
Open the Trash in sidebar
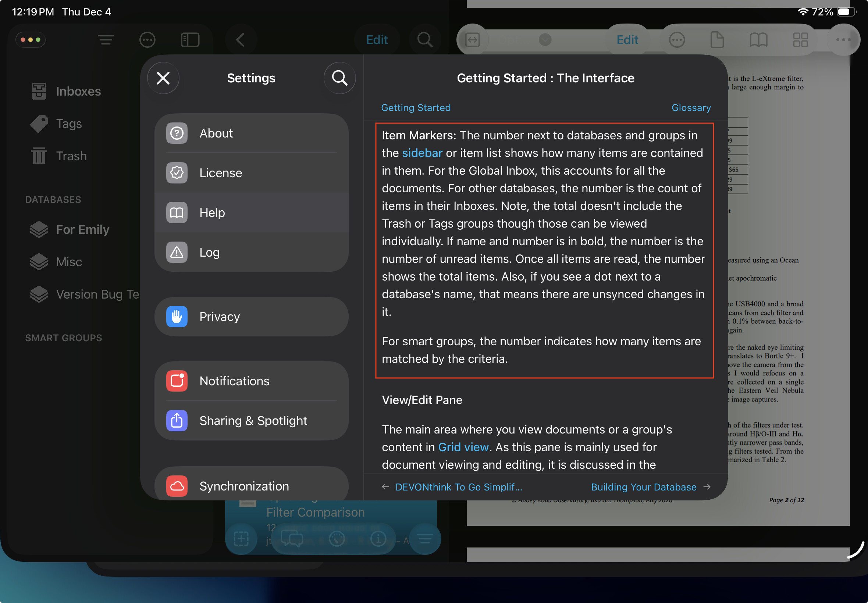71,156
